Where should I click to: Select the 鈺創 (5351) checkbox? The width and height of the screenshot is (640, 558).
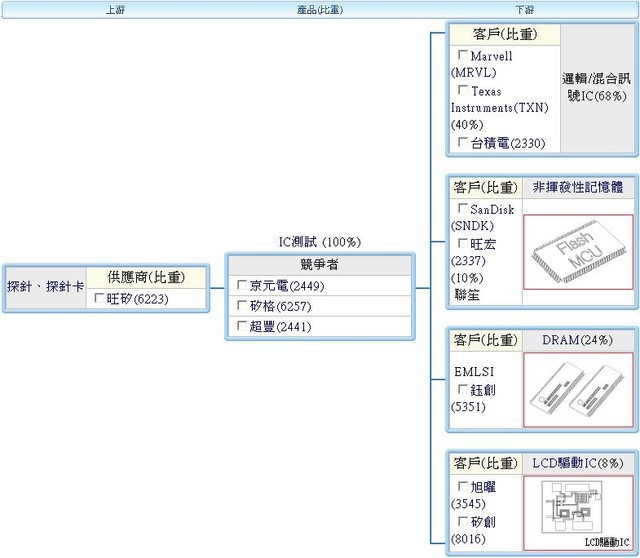tap(463, 389)
